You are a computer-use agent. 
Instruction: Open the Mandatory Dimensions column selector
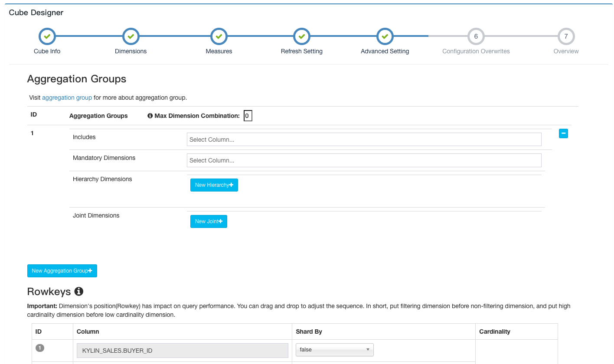364,160
